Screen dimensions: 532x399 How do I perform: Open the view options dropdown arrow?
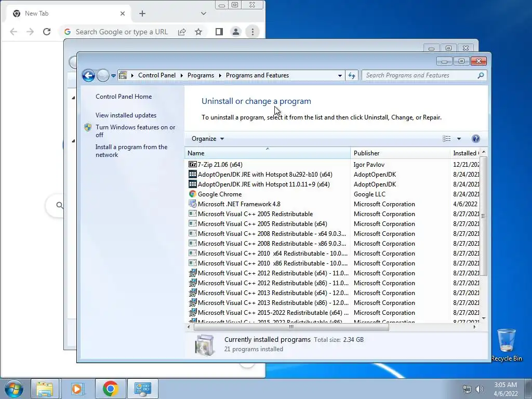tap(459, 139)
